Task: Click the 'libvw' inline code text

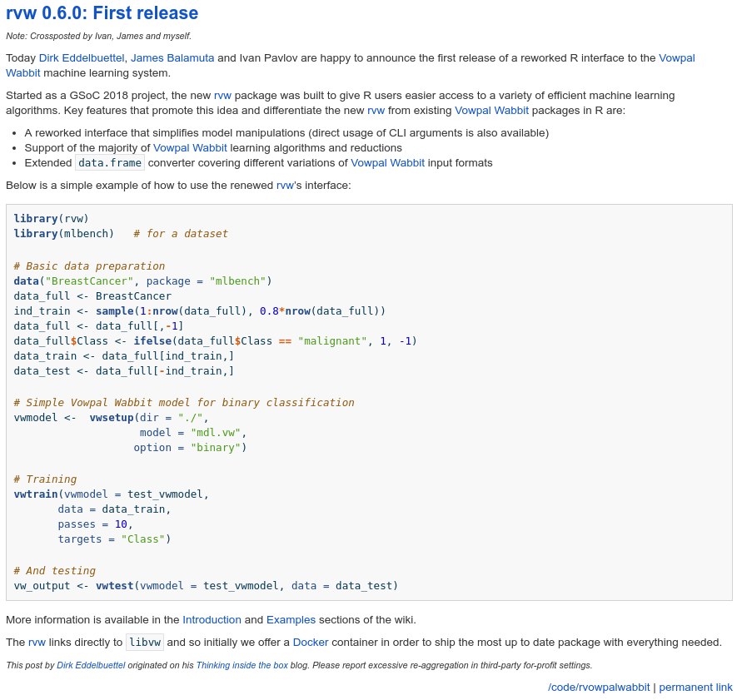Action: (145, 643)
